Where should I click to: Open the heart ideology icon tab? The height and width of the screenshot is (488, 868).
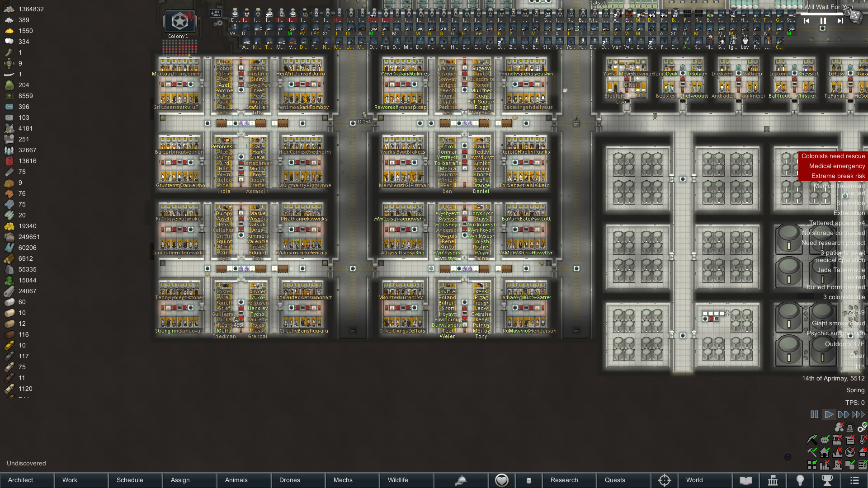(501, 480)
